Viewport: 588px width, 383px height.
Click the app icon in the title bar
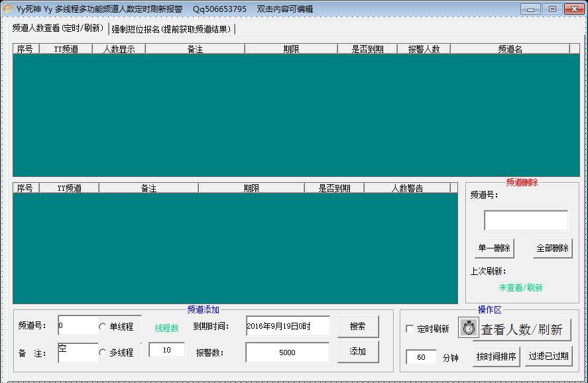[x=8, y=9]
